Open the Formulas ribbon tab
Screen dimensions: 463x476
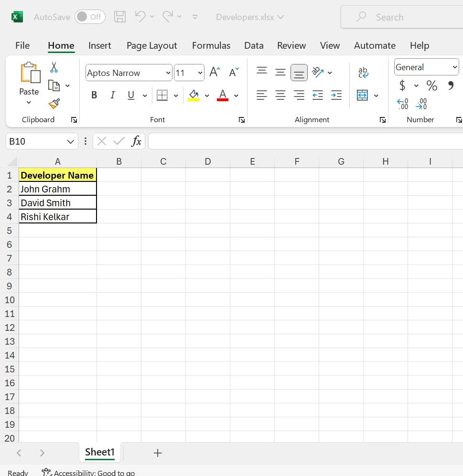click(211, 45)
